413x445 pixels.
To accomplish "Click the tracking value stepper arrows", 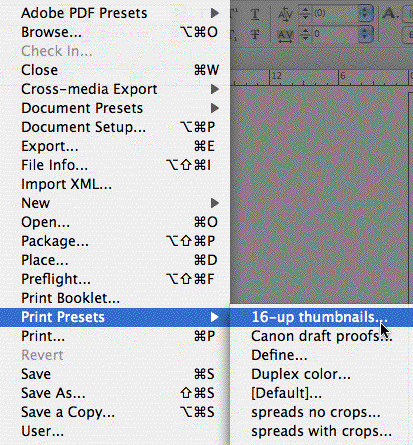I will coord(305,34).
